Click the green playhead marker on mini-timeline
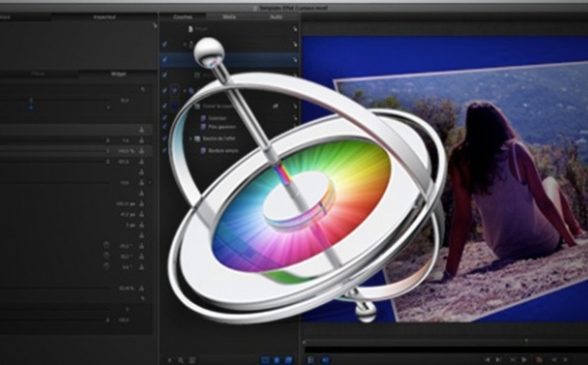 click(x=526, y=340)
